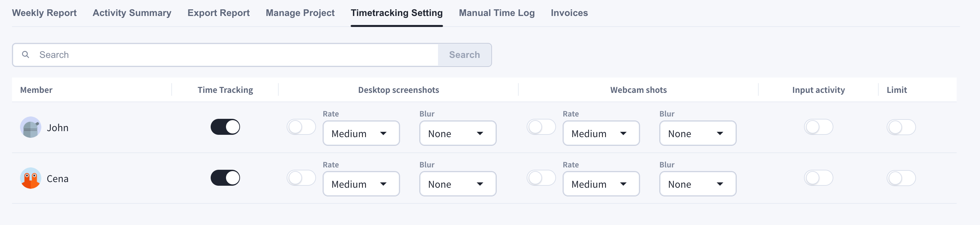Viewport: 980px width, 225px height.
Task: Switch to the Weekly Report tab
Action: point(44,13)
